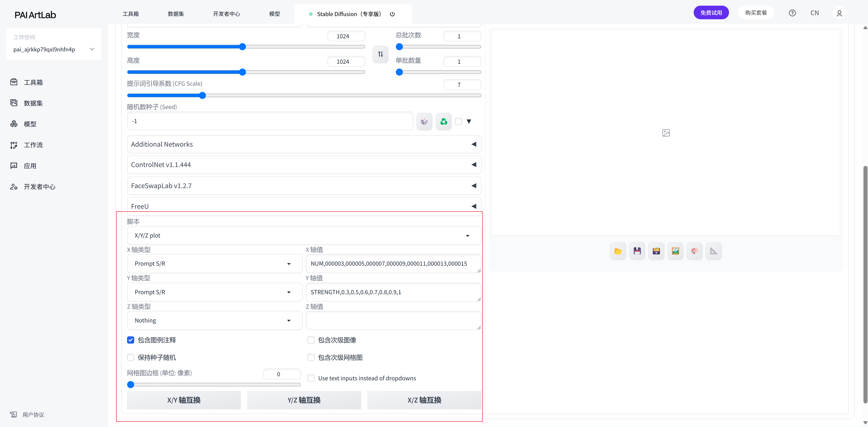Click the CFG Scale slider handle
Viewport: 868px width, 427px height.
point(202,95)
